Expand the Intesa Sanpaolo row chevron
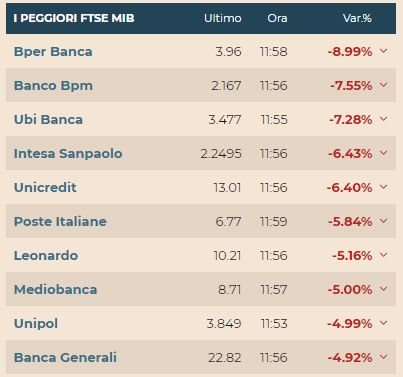 click(x=384, y=153)
